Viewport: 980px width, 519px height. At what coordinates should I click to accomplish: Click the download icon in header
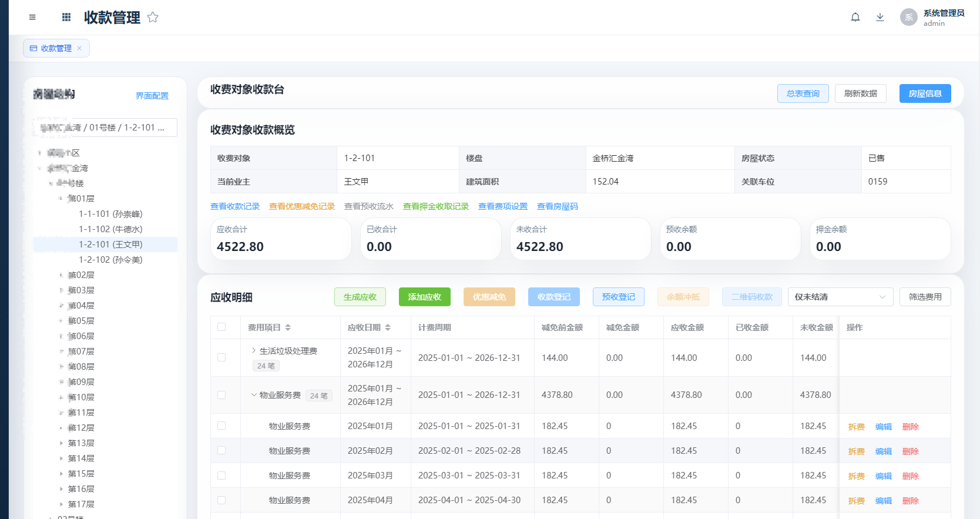tap(880, 17)
